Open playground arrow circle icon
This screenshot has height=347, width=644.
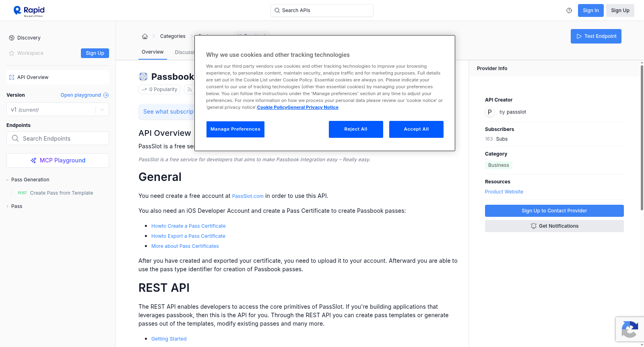(x=106, y=95)
